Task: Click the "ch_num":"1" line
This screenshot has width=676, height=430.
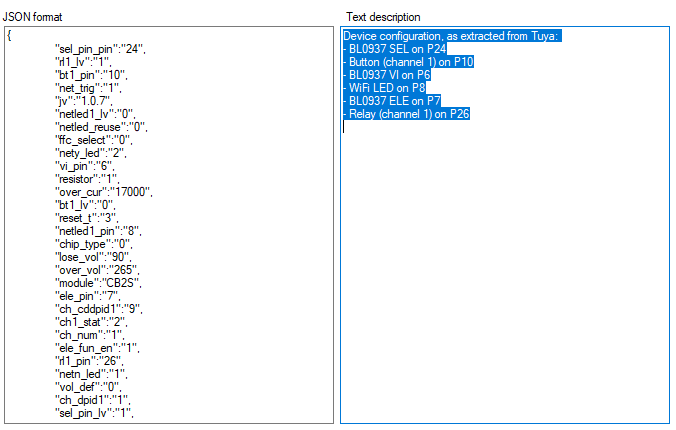Action: click(89, 335)
